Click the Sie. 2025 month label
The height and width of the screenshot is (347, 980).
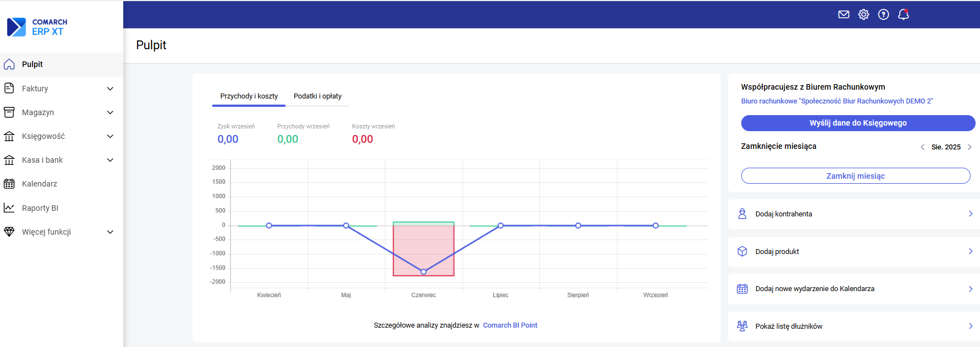(x=946, y=147)
